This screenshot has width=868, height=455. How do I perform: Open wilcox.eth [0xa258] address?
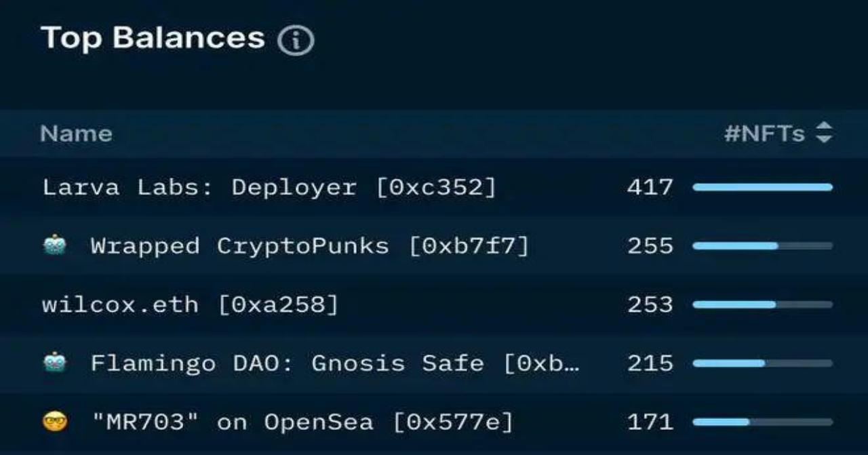(190, 304)
